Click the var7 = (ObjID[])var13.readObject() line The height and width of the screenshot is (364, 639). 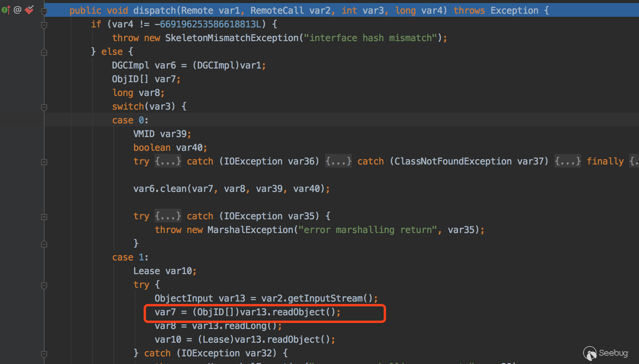pos(248,312)
